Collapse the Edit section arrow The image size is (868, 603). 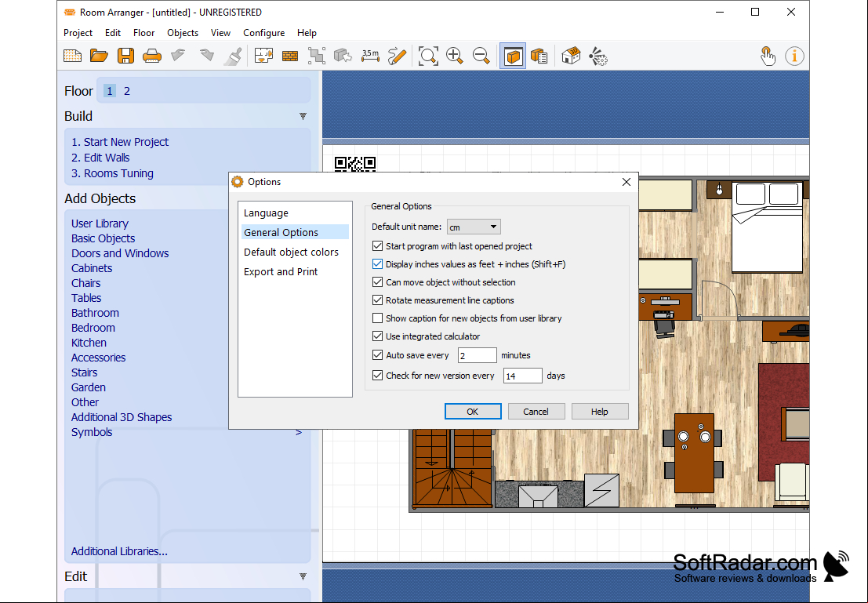click(x=303, y=576)
